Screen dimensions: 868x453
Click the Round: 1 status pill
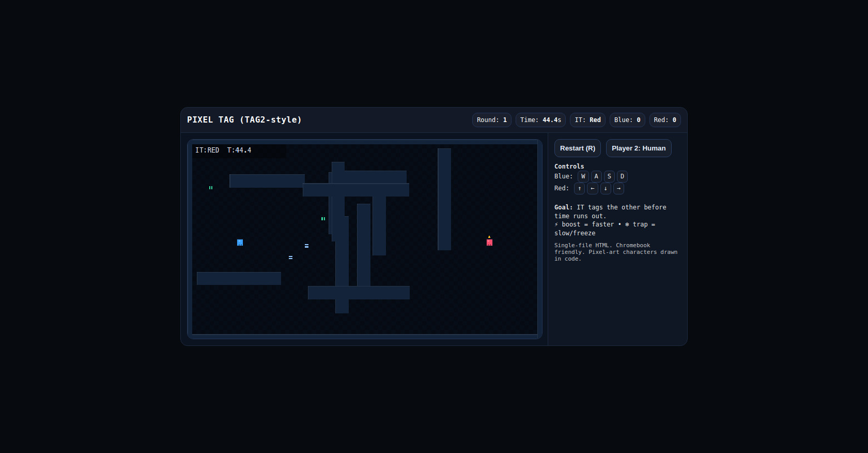coord(491,120)
